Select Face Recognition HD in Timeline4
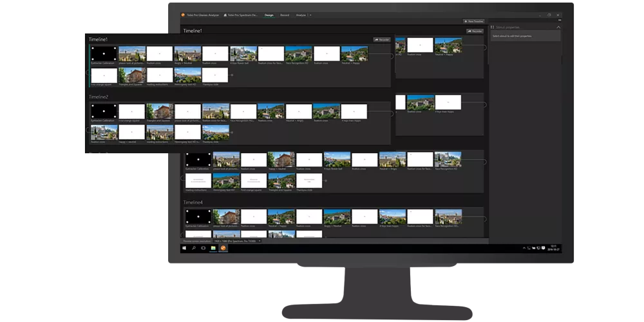 pyautogui.click(x=448, y=218)
